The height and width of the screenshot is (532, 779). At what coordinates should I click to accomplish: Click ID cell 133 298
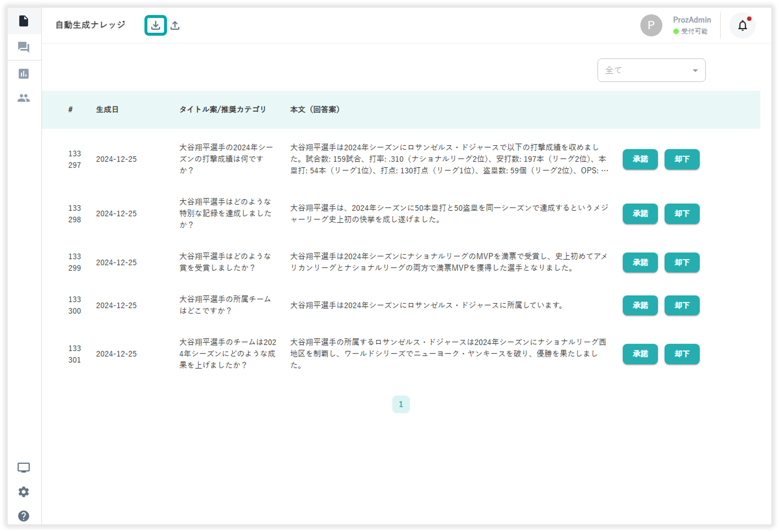click(74, 214)
